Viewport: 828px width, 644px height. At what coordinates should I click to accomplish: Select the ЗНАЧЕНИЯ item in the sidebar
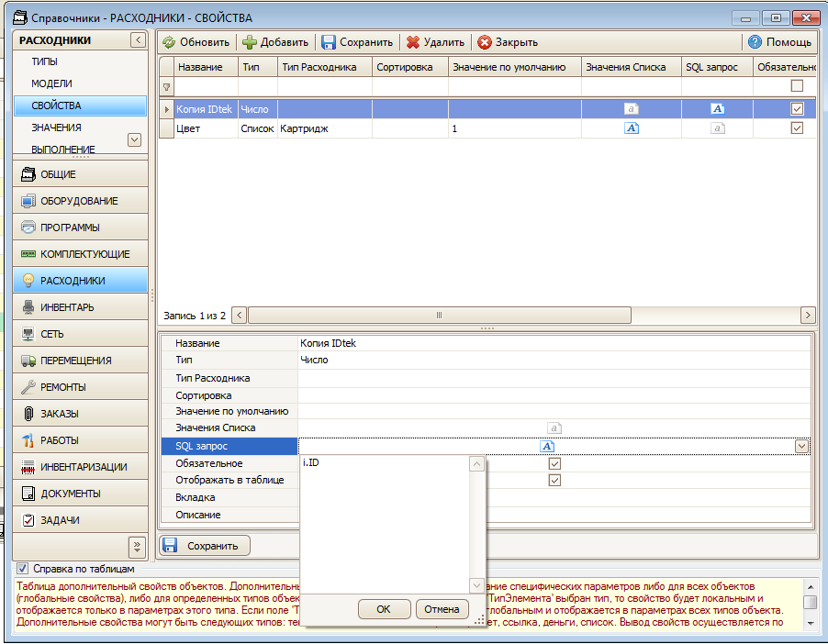click(56, 128)
